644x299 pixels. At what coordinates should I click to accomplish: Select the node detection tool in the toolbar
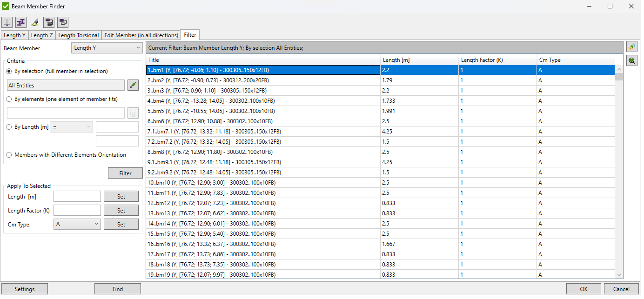7,22
